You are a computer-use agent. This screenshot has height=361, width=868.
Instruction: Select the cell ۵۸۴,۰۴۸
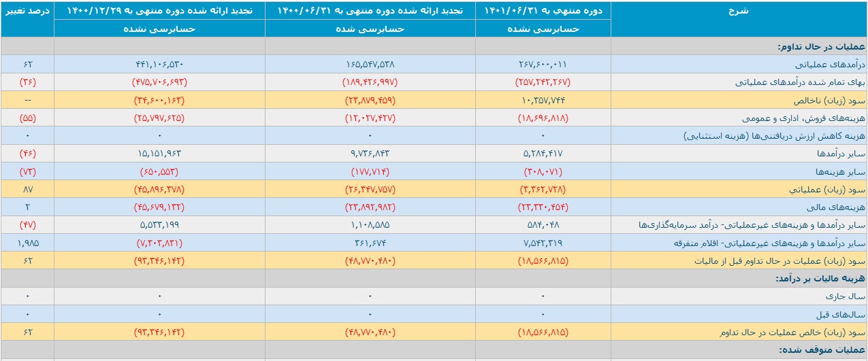(x=543, y=224)
